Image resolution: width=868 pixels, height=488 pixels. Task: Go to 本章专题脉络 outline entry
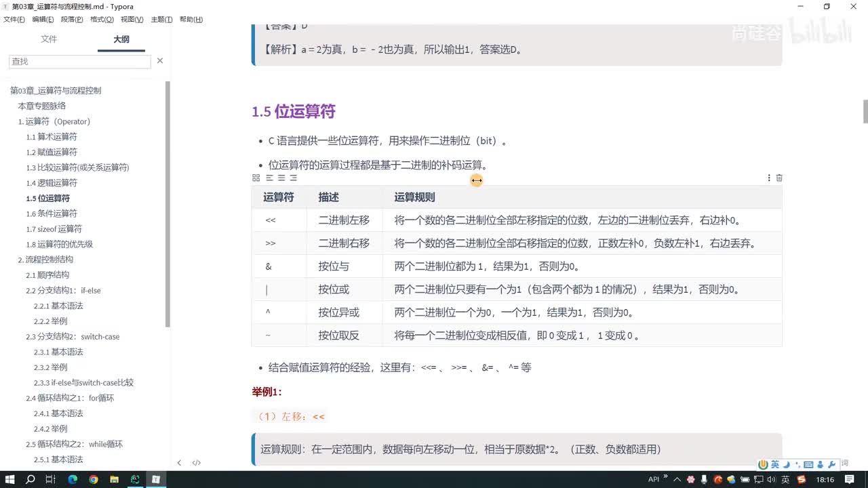[42, 106]
